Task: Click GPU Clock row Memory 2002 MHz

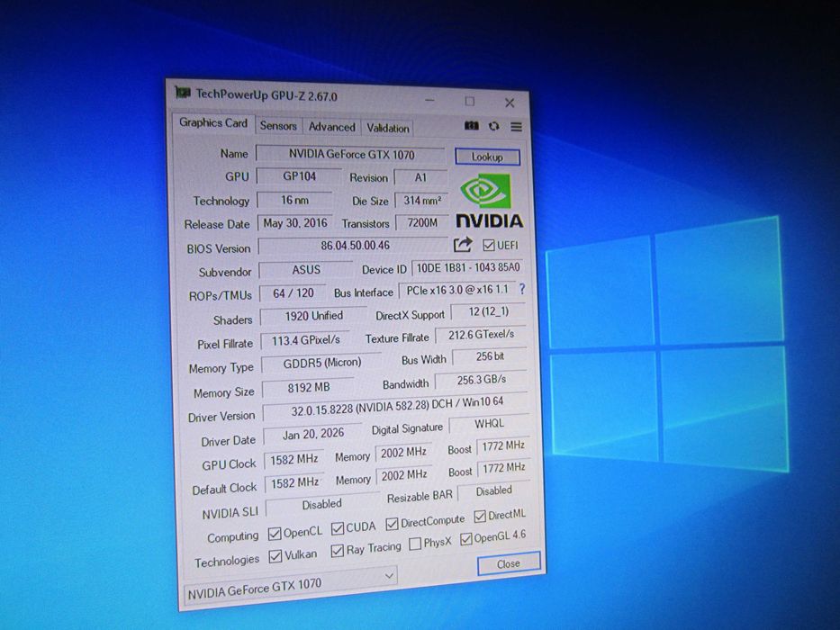Action: pyautogui.click(x=402, y=453)
